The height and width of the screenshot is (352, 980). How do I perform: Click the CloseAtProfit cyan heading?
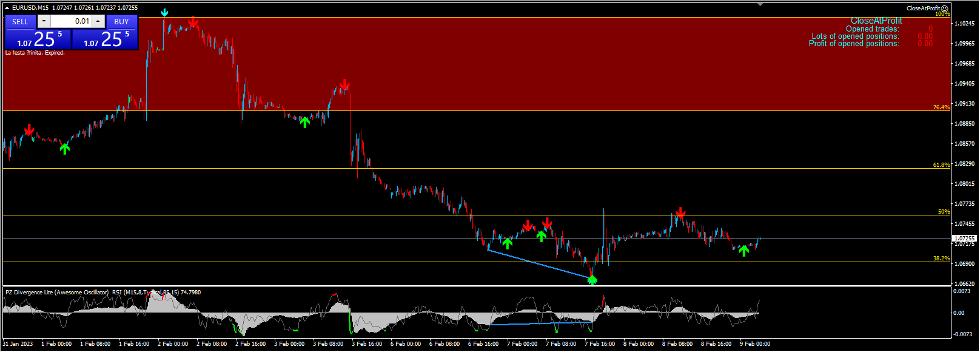(x=876, y=21)
